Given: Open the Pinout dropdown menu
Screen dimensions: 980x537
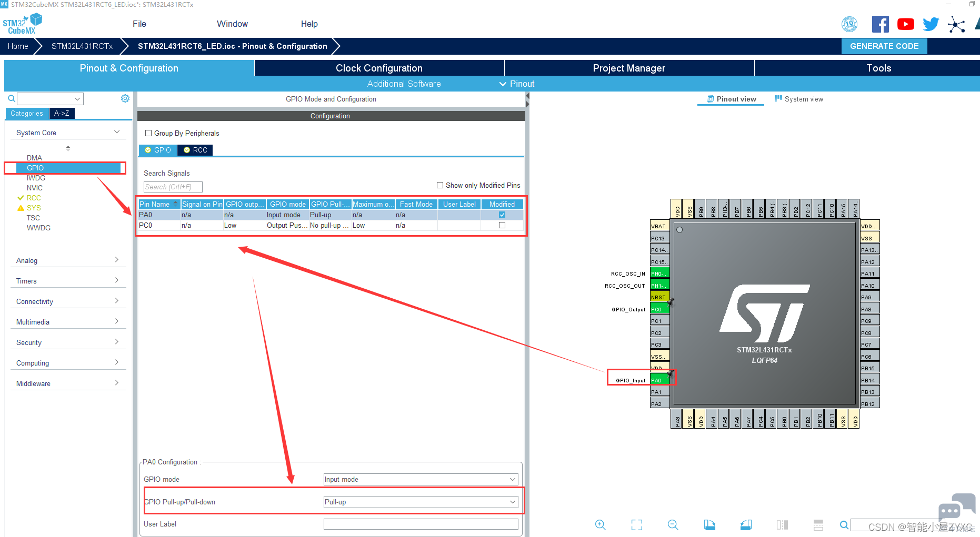Looking at the screenshot, I should point(517,84).
